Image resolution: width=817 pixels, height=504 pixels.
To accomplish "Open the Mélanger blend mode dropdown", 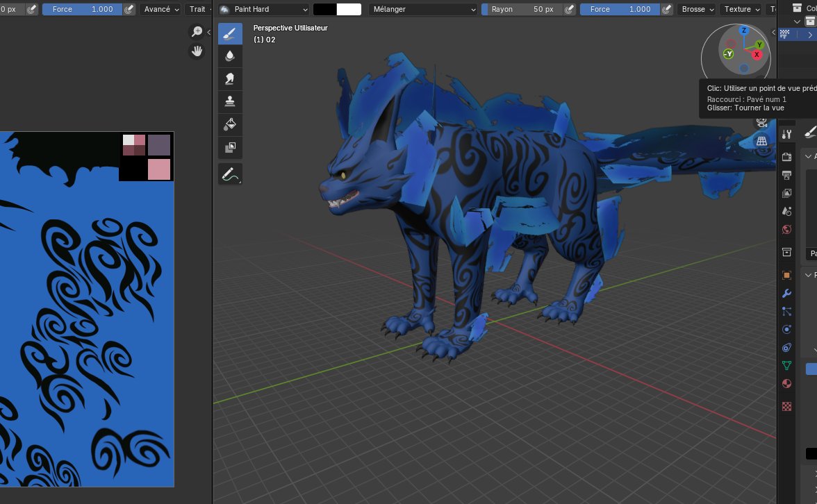I will (x=423, y=10).
